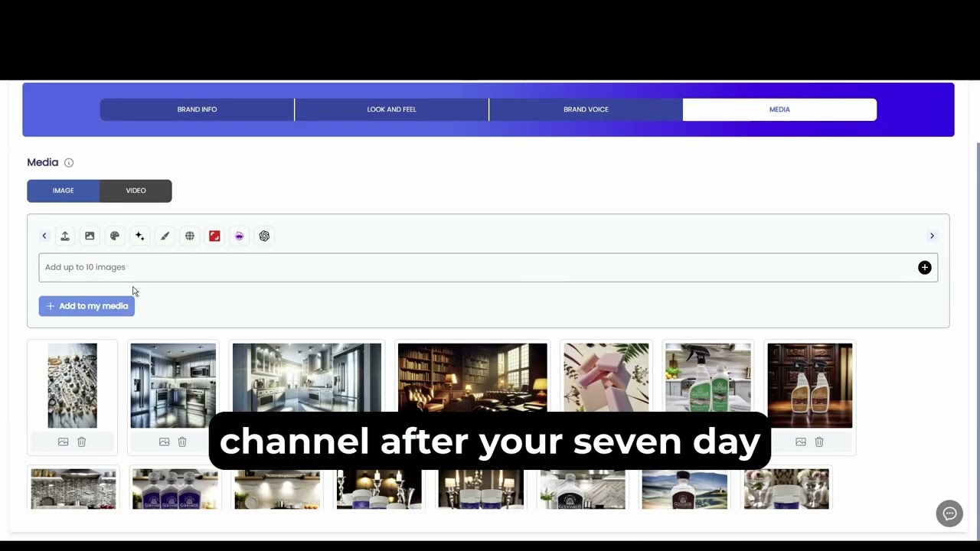The width and height of the screenshot is (980, 551).
Task: Select the brown spray bottles on wood thumbnail
Action: point(810,386)
